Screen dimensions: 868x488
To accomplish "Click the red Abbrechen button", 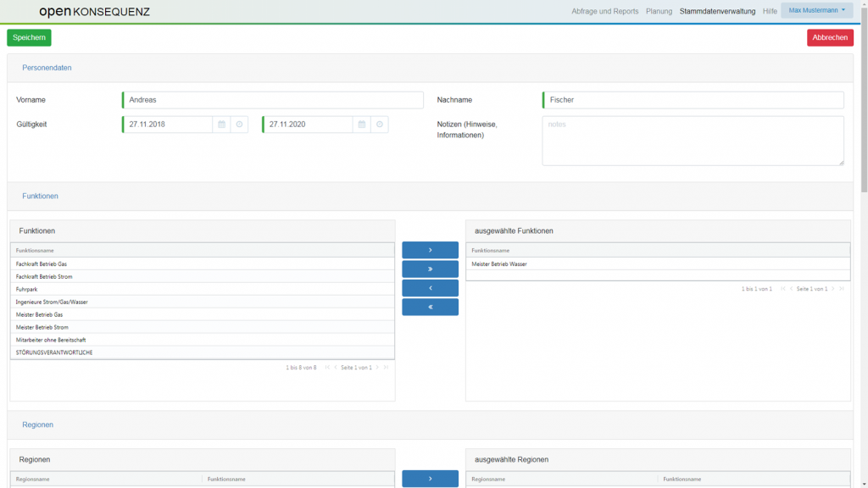I will [x=830, y=37].
